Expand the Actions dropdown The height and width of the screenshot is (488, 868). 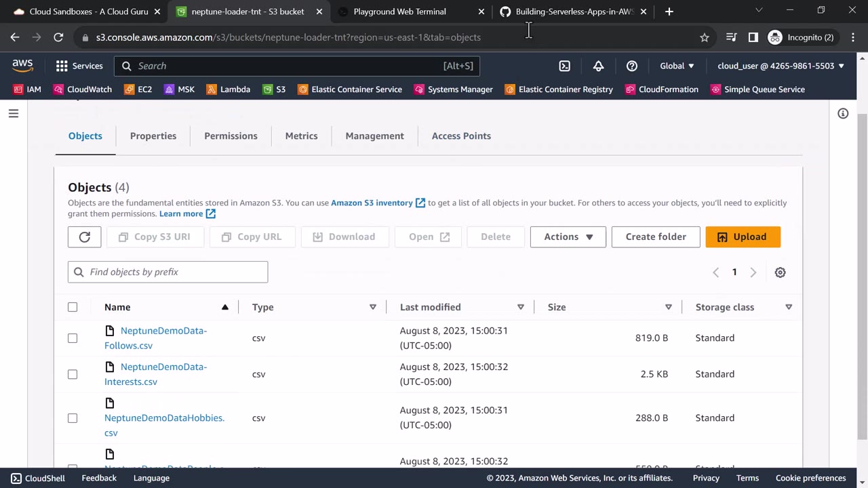pos(568,237)
